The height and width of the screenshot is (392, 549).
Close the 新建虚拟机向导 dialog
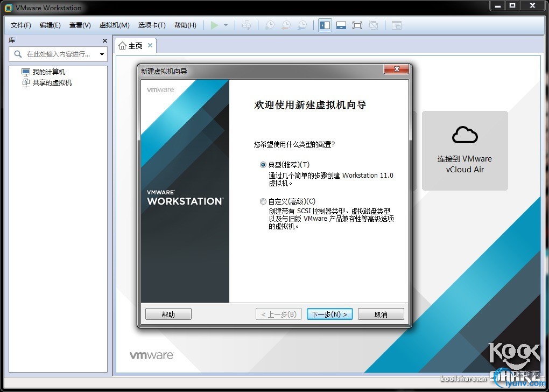coord(396,69)
